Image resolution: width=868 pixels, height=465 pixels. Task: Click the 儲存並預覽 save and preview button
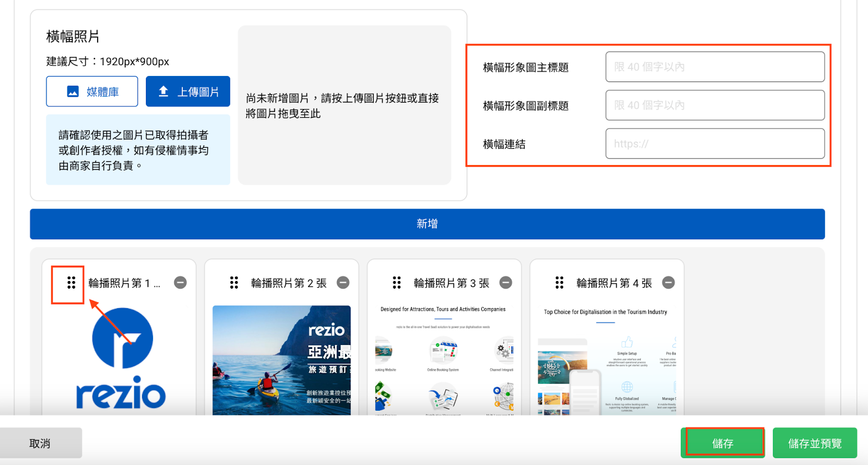click(x=815, y=443)
